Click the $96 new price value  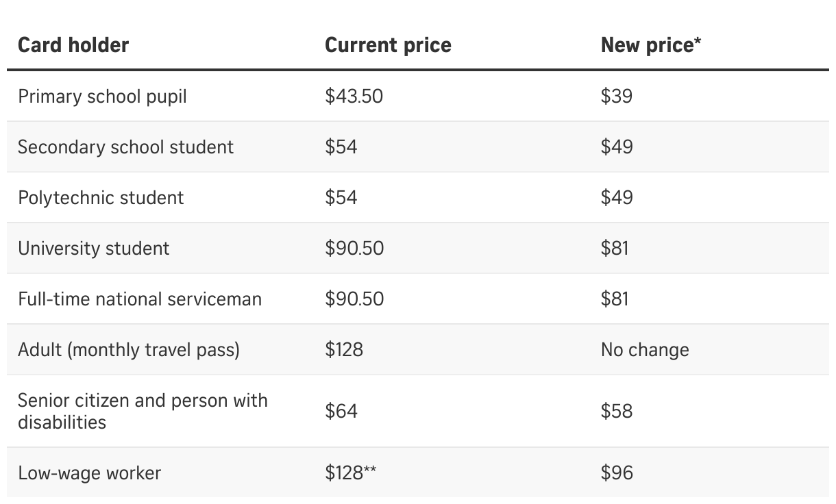point(617,473)
